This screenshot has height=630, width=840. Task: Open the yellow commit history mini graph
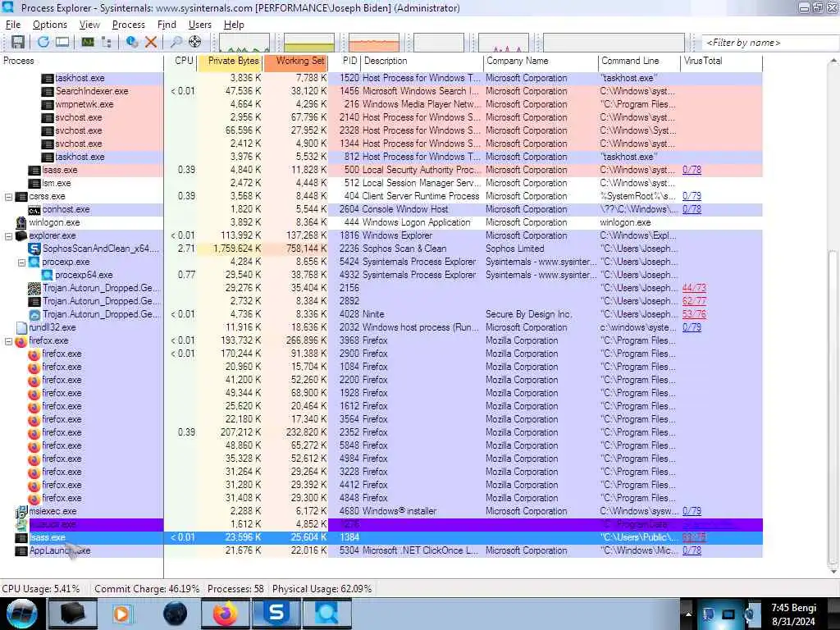(x=309, y=43)
